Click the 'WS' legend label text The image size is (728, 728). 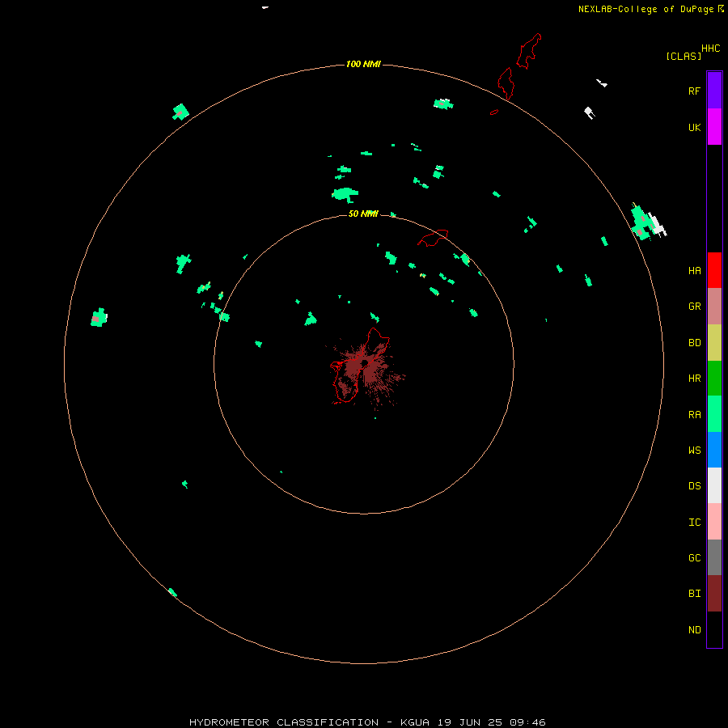pos(694,451)
